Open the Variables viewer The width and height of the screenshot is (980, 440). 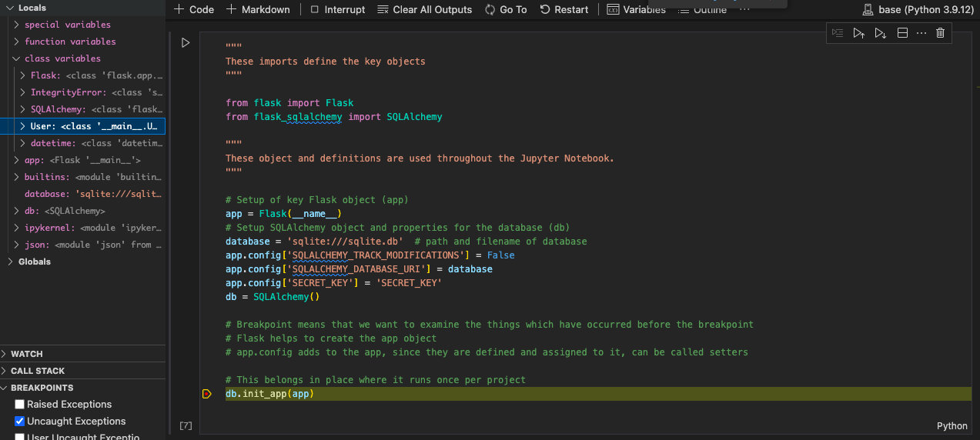637,9
